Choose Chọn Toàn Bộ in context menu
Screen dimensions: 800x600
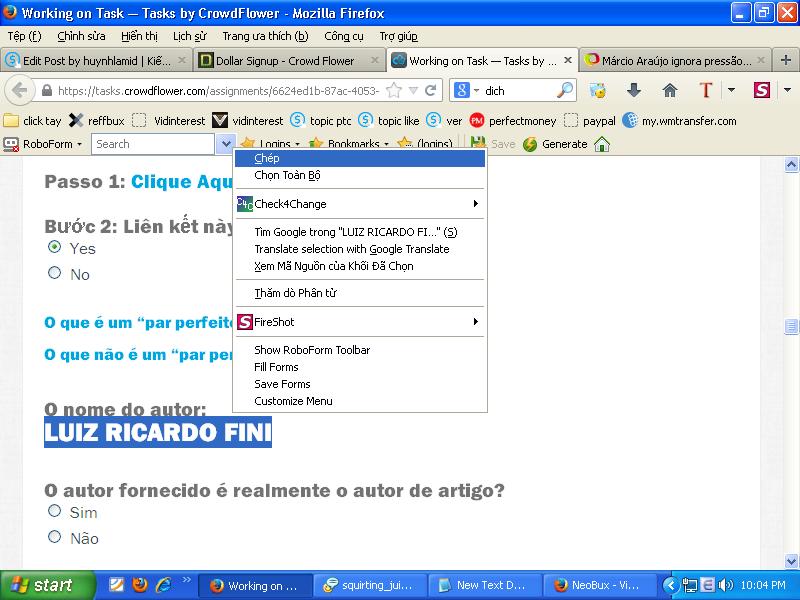[x=360, y=175]
